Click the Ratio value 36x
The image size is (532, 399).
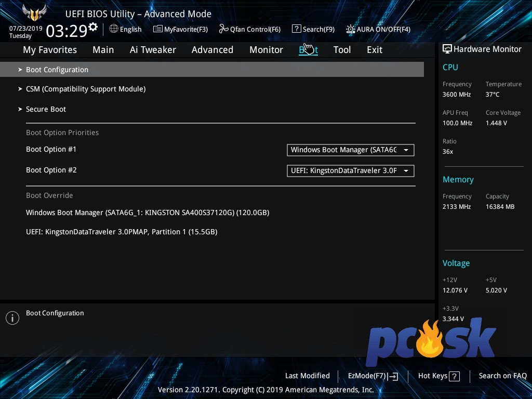pyautogui.click(x=448, y=151)
